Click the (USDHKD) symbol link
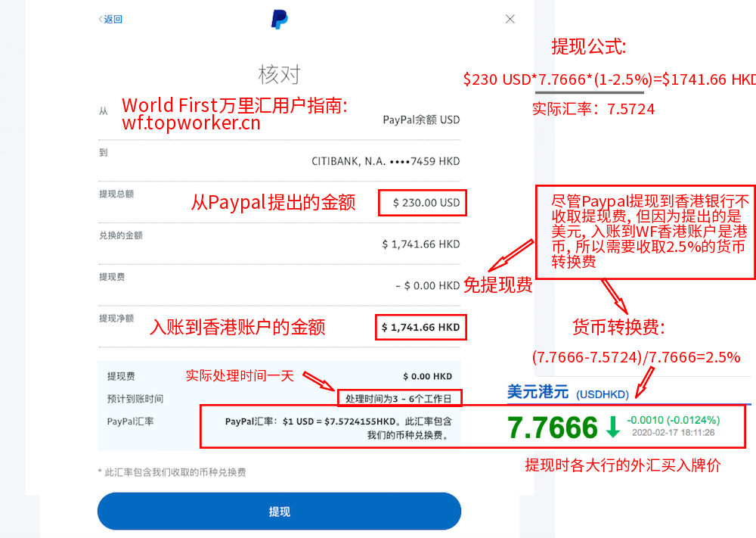756x538 pixels. (x=603, y=395)
